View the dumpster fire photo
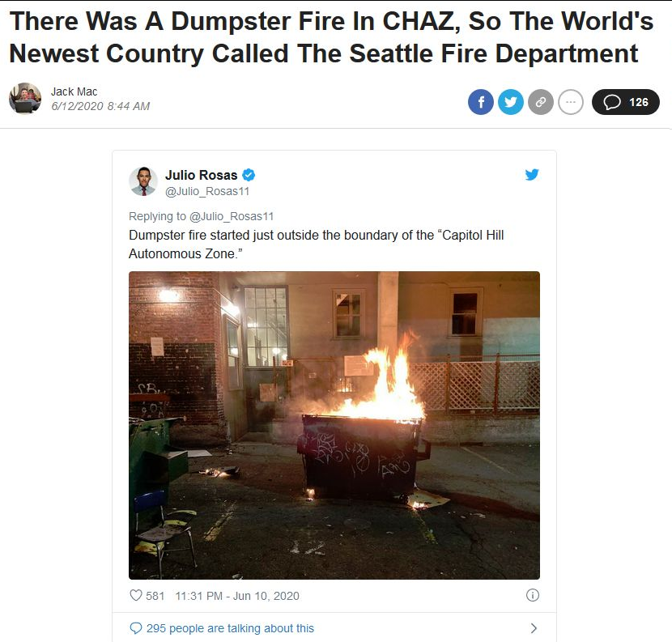This screenshot has width=672, height=642. point(334,425)
